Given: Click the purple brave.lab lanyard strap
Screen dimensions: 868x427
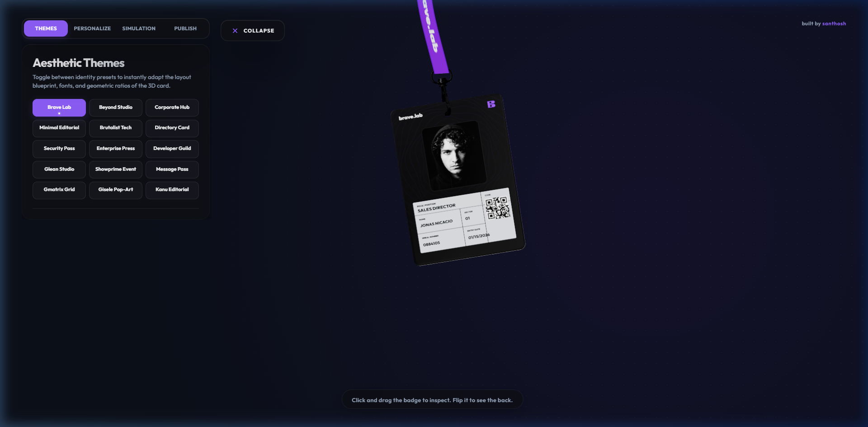Looking at the screenshot, I should coord(433,36).
